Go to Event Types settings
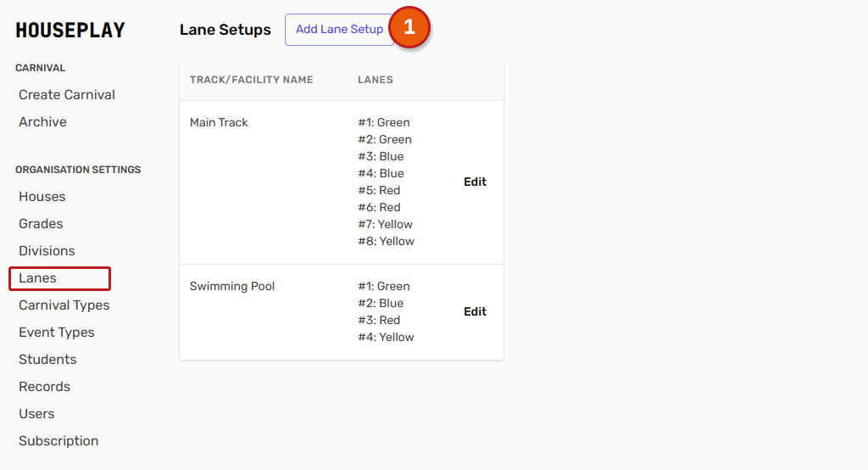This screenshot has width=868, height=470. 57,333
